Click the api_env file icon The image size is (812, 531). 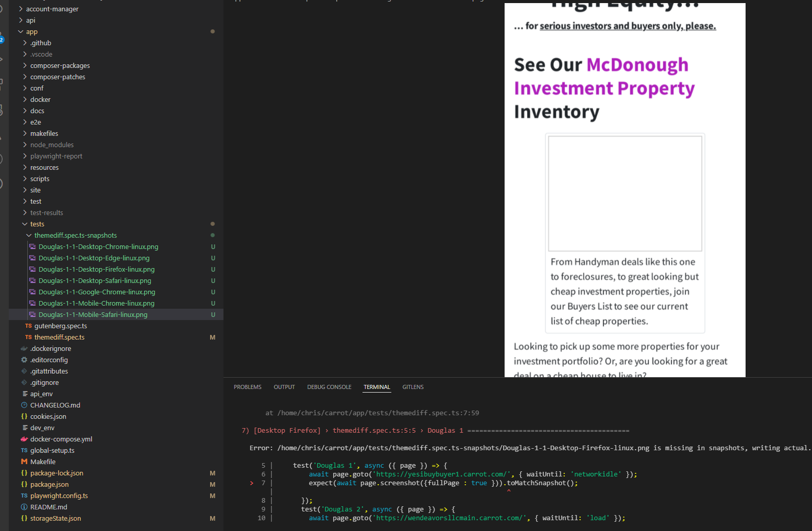click(24, 394)
